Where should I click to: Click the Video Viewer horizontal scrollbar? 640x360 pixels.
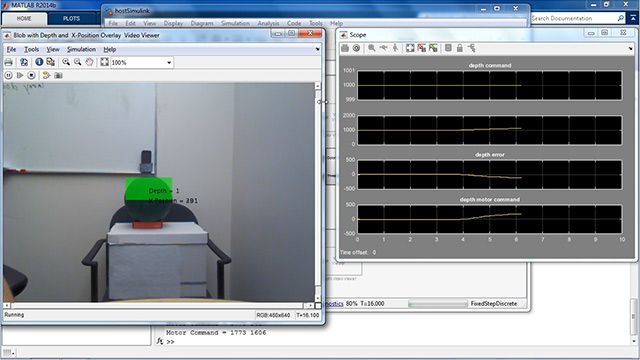pyautogui.click(x=158, y=305)
